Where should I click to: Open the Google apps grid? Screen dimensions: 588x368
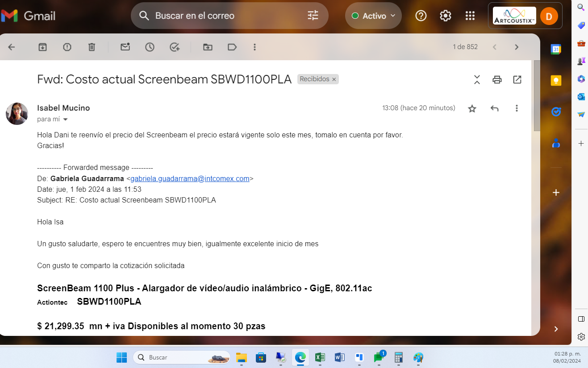(x=470, y=16)
